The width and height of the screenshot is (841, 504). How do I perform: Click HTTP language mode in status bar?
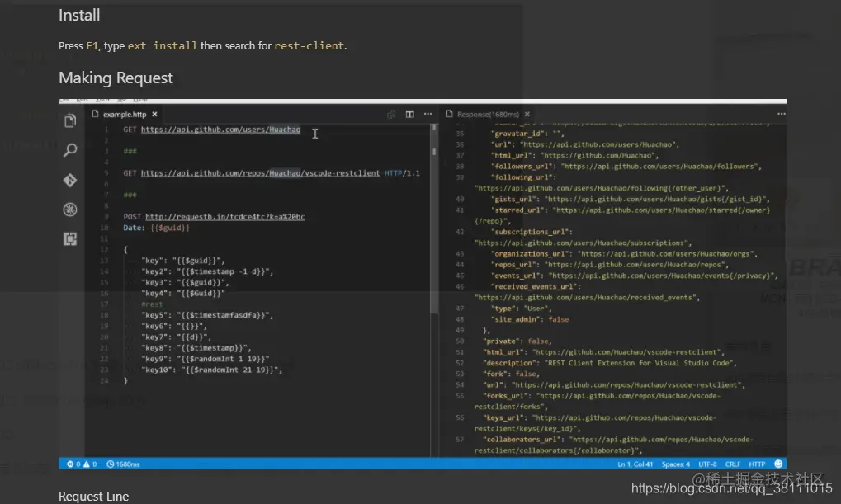tap(757, 464)
